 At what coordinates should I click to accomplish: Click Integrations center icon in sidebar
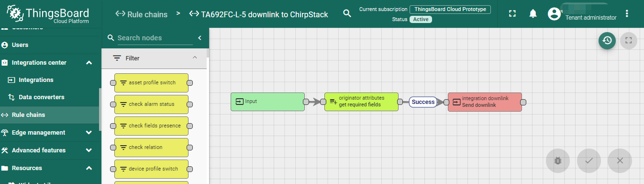click(5, 62)
